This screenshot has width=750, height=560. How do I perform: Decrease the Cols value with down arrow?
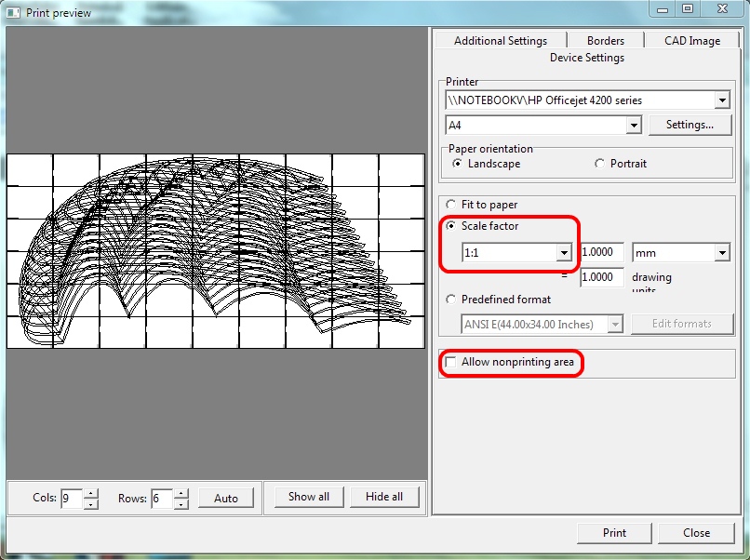90,503
